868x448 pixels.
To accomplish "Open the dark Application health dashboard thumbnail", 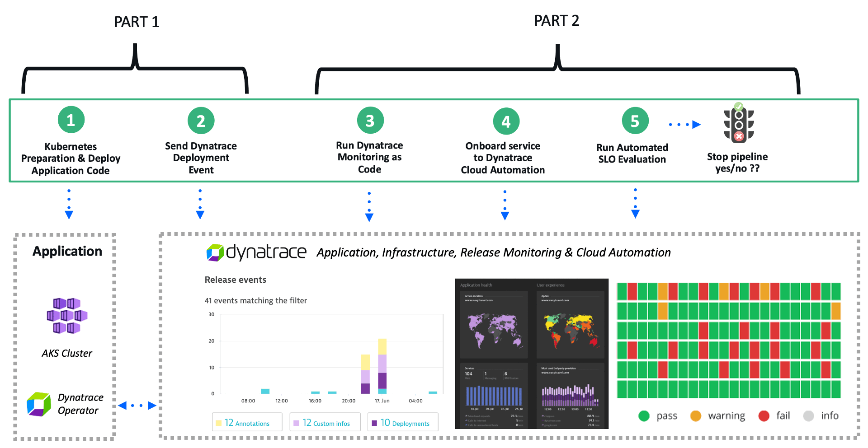I will pyautogui.click(x=532, y=354).
